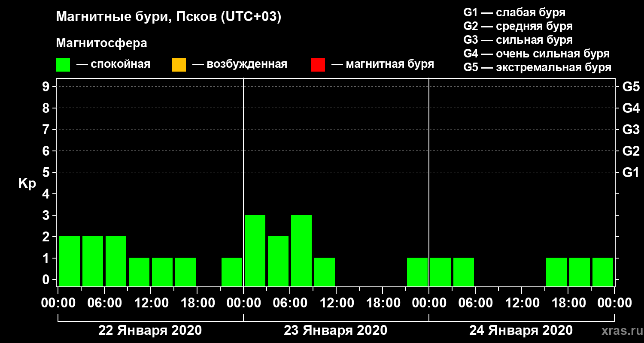Viewport: 644px width, 343px height.
Task: Click the 21:00–00:00 bar on 22 January
Action: coord(232,272)
